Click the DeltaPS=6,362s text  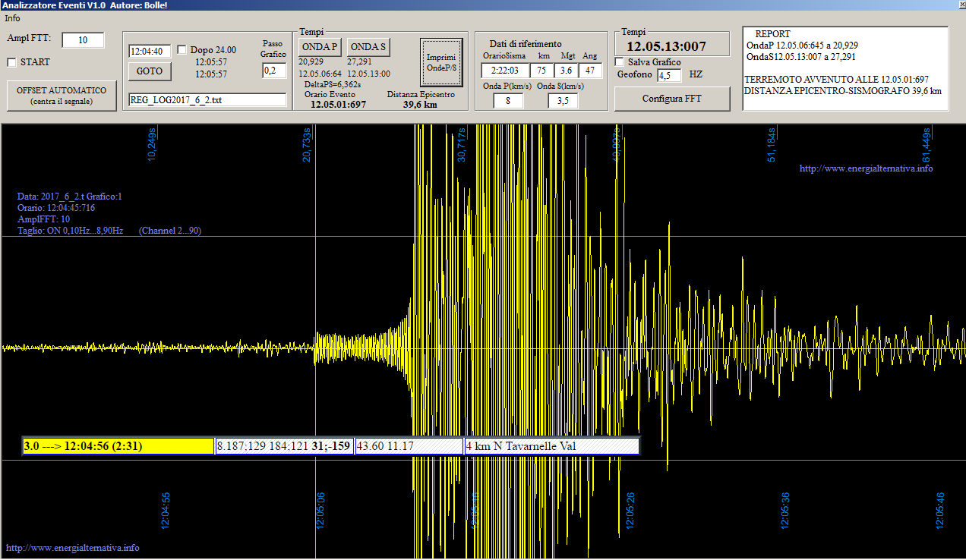tap(333, 84)
